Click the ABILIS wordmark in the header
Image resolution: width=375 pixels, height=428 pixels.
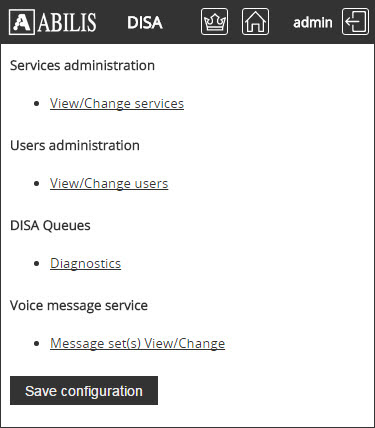pyautogui.click(x=67, y=22)
